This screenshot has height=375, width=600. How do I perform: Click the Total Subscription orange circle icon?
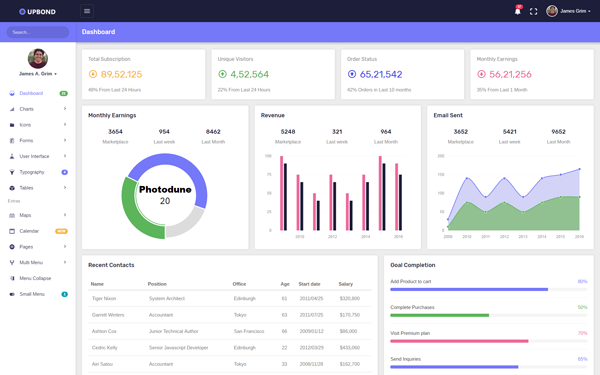click(93, 74)
